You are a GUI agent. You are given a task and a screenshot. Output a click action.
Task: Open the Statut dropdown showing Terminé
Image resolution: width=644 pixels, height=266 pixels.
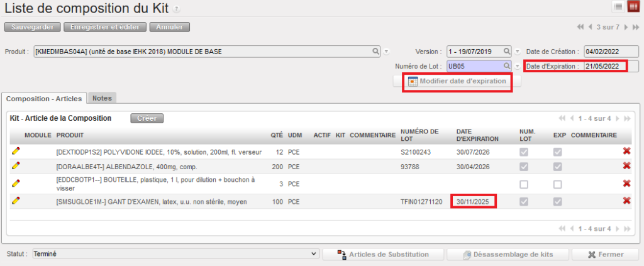pos(175,253)
